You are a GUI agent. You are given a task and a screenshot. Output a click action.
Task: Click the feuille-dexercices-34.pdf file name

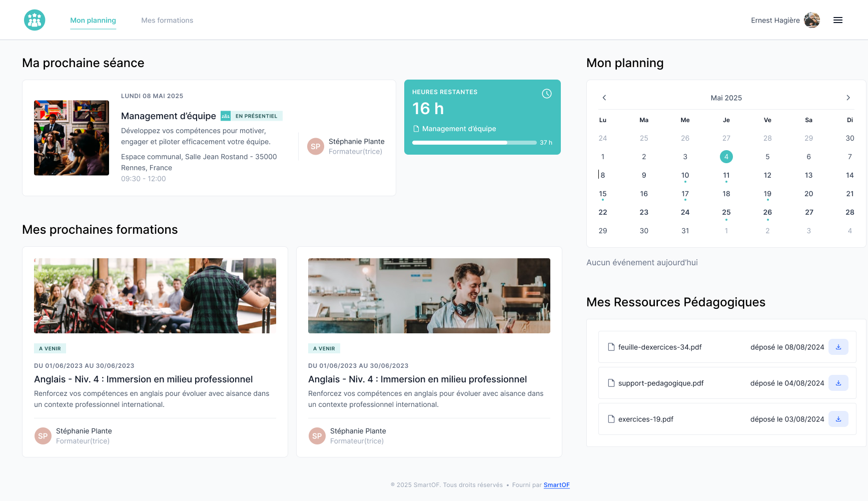pyautogui.click(x=660, y=347)
